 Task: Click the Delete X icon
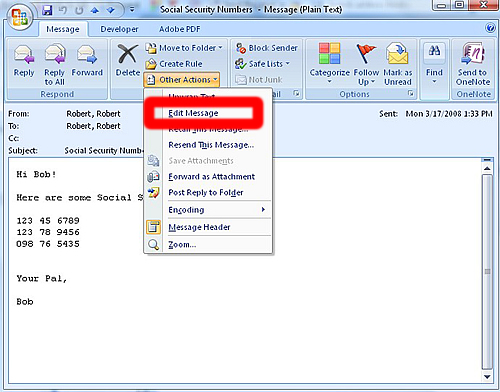click(x=128, y=54)
